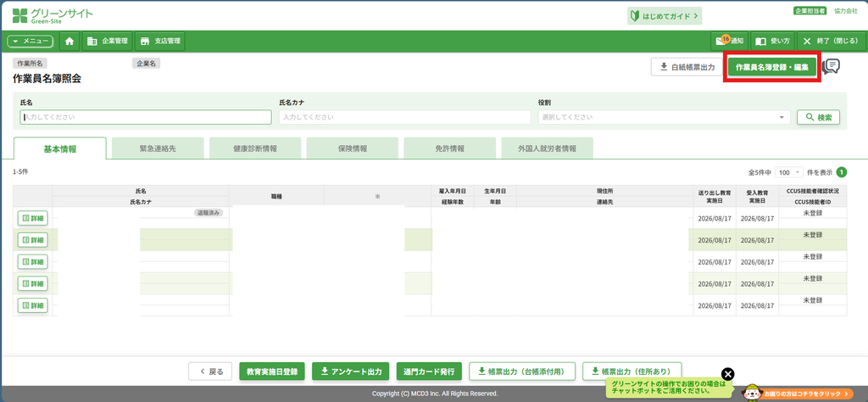Click 白紙帳票出力 download button
868x402 pixels.
click(x=687, y=67)
